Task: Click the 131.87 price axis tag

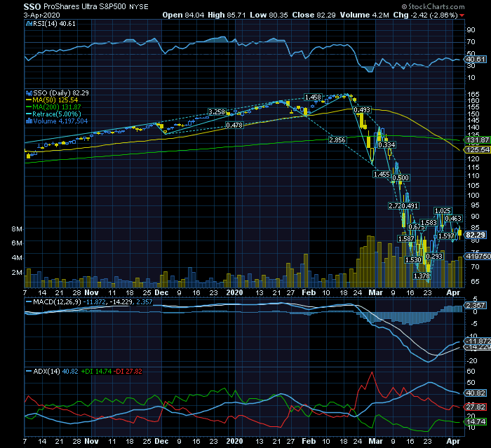Action: coord(478,140)
